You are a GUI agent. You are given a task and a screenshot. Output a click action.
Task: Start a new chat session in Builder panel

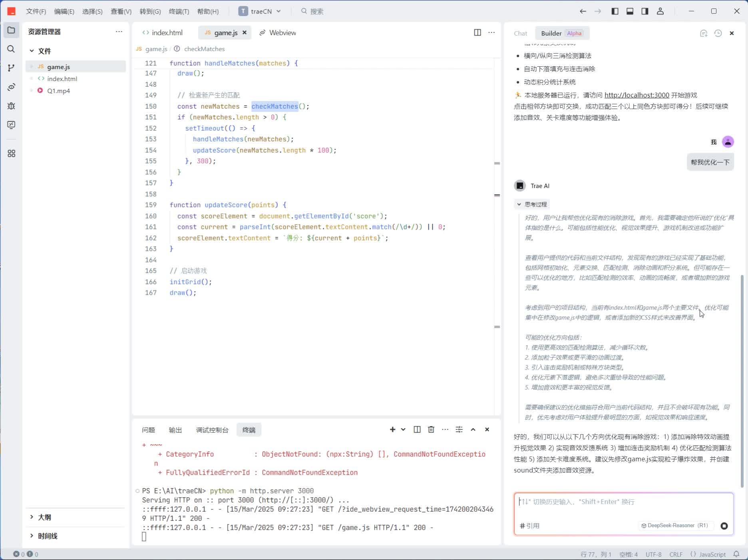pos(703,34)
